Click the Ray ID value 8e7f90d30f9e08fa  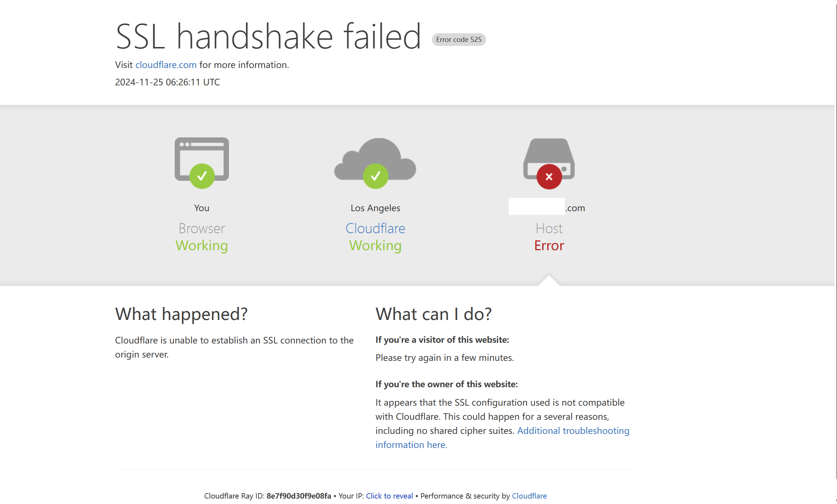[299, 496]
